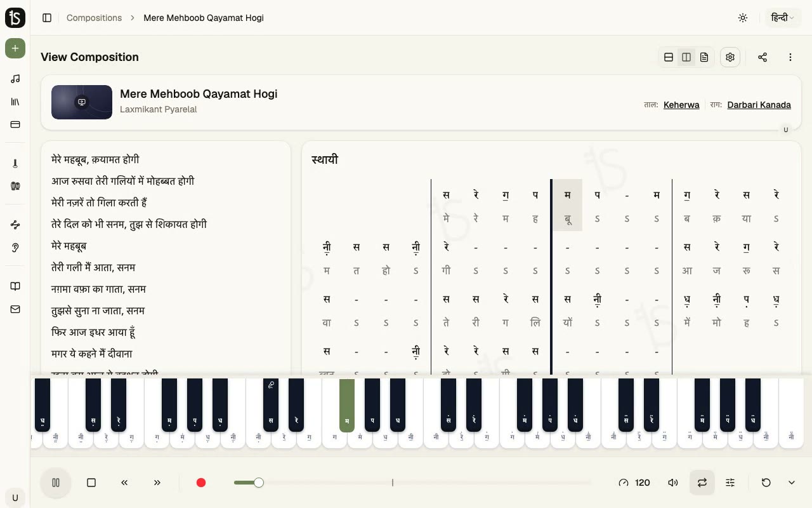Skip forward with the double-right arrows
Viewport: 812px width, 508px height.
click(x=157, y=483)
